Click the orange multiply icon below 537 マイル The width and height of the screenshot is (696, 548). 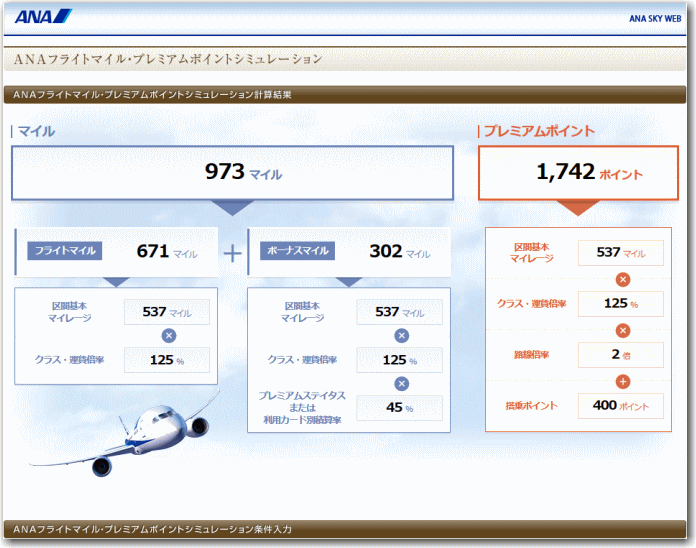pyautogui.click(x=623, y=280)
